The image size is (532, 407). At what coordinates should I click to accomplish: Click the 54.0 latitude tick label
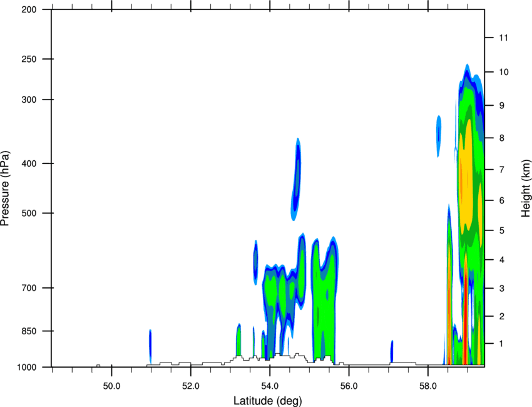pyautogui.click(x=270, y=386)
